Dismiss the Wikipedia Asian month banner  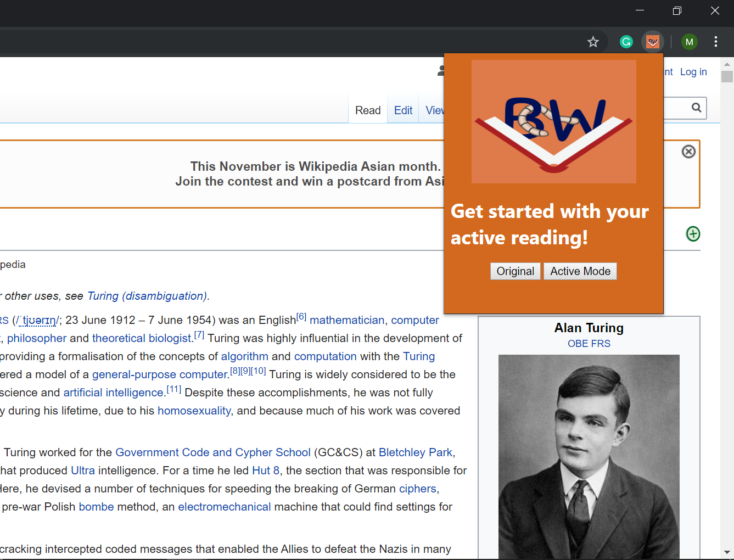coord(688,152)
